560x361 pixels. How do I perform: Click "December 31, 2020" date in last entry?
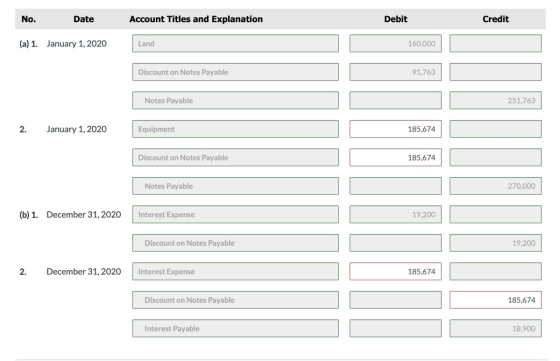click(84, 271)
